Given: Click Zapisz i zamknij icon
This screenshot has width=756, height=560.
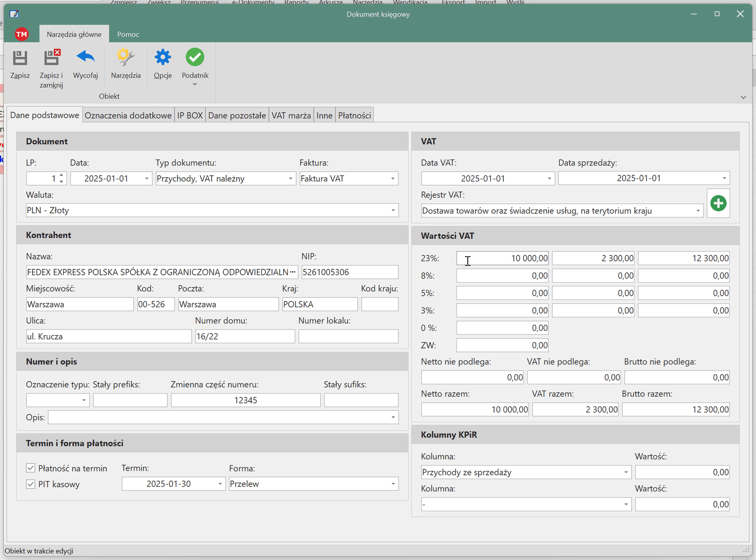Looking at the screenshot, I should [52, 58].
